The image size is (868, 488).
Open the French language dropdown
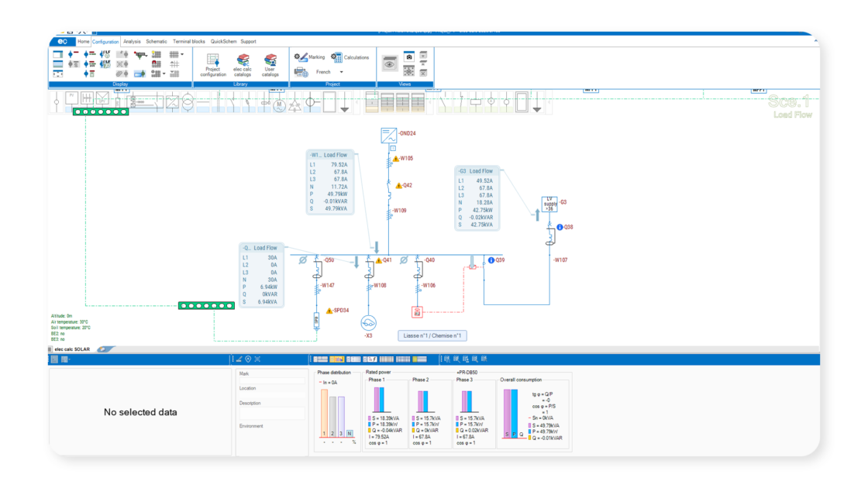[x=342, y=72]
